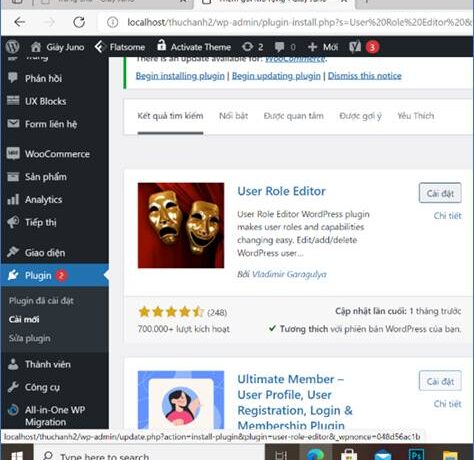The height and width of the screenshot is (460, 474).
Task: Install User Role Editor with Cài đặt button
Action: (x=440, y=193)
